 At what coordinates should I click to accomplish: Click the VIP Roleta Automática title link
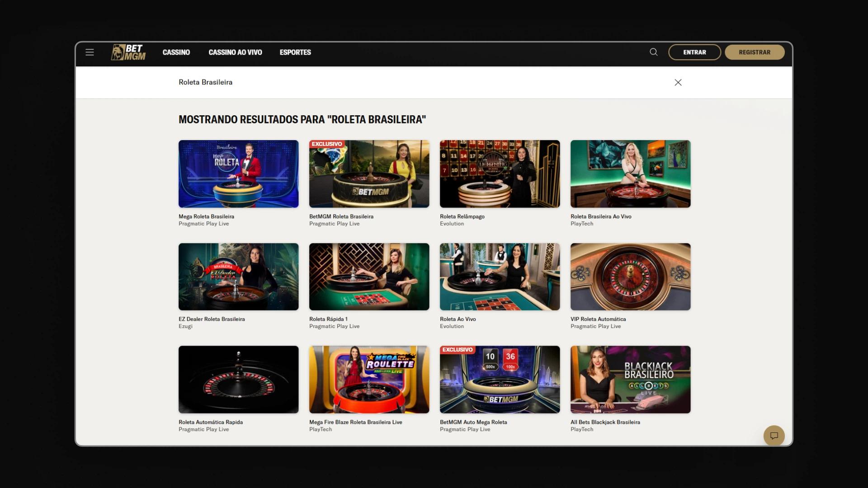tap(598, 319)
